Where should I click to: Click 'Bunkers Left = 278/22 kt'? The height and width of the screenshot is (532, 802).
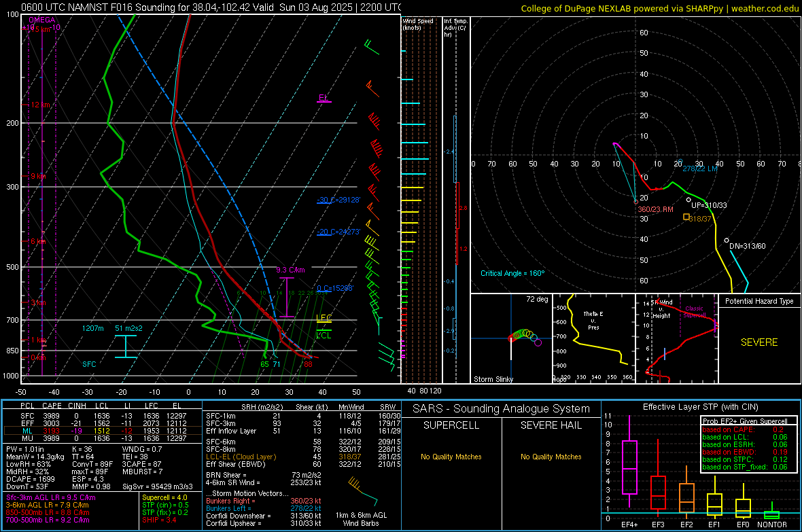264,508
